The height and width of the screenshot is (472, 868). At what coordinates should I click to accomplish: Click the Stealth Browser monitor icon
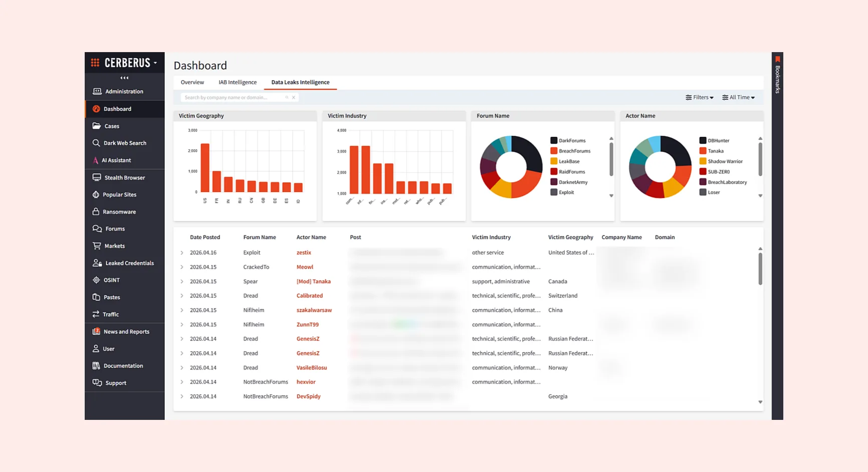[97, 177]
